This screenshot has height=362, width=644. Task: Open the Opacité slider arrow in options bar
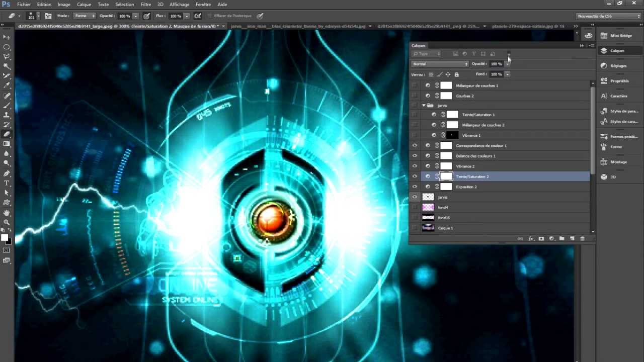[x=135, y=16]
